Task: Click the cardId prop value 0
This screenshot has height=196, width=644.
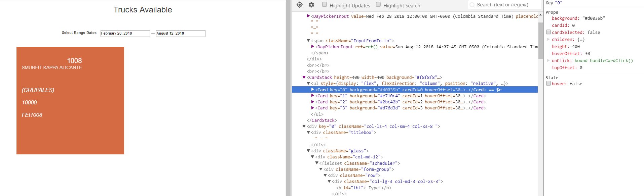Action: pyautogui.click(x=573, y=25)
